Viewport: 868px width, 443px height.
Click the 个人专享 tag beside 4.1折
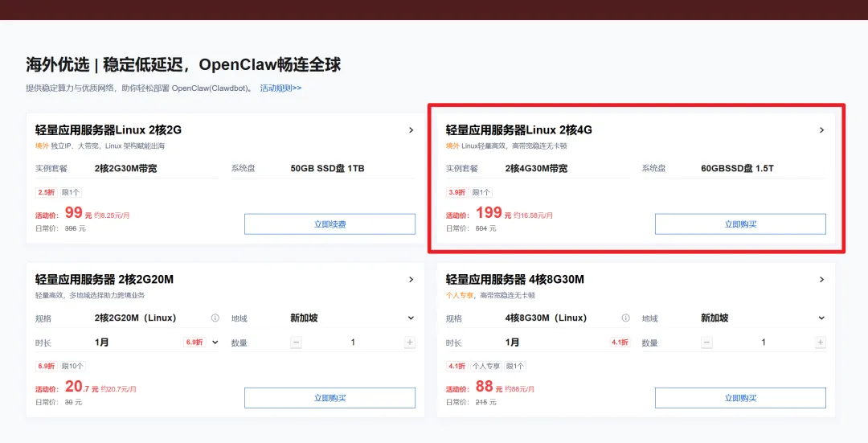[486, 366]
